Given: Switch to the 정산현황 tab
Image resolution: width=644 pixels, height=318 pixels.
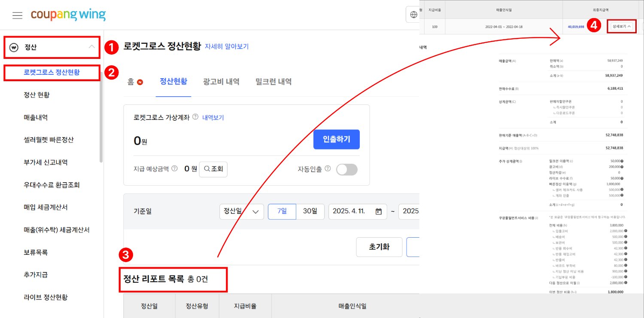Looking at the screenshot, I should pos(173,81).
